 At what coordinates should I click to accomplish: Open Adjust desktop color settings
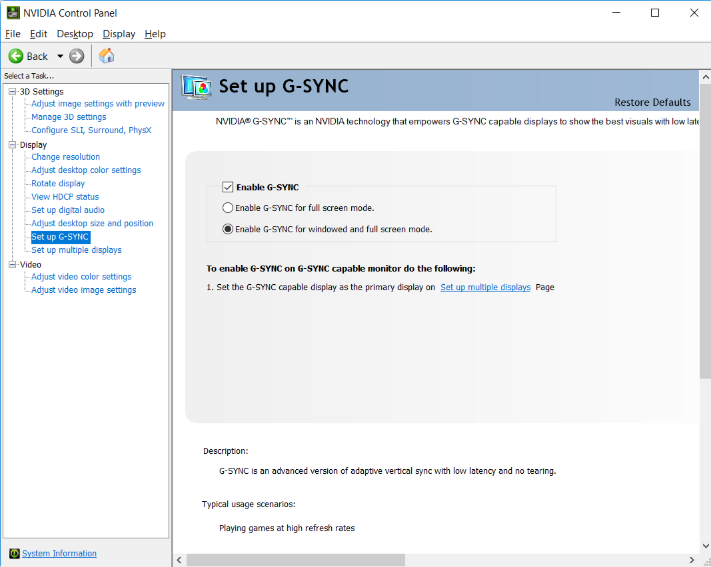point(86,170)
